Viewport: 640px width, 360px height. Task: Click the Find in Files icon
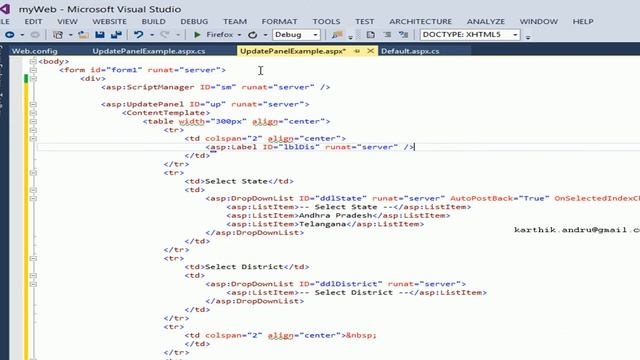click(337, 35)
